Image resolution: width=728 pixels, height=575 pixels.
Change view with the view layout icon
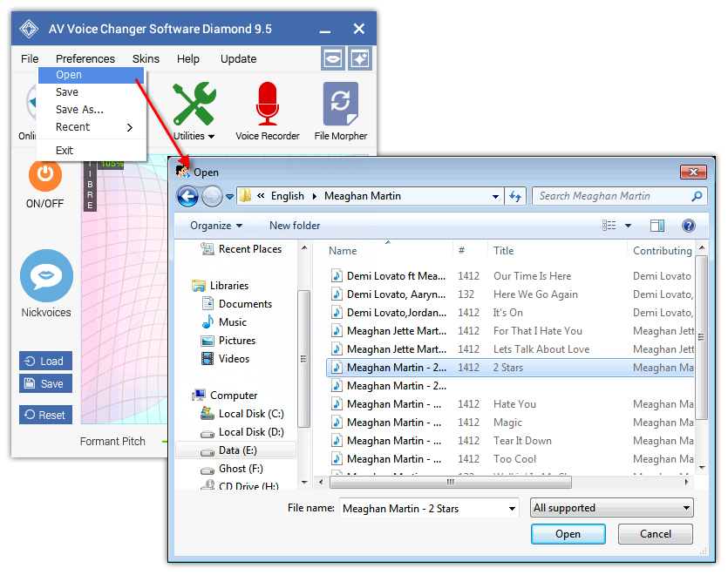tap(609, 226)
